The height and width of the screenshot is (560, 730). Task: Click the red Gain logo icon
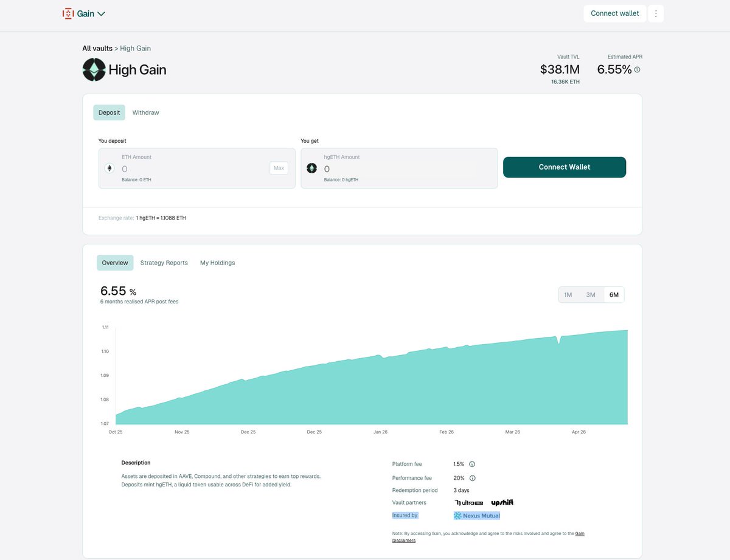point(68,13)
